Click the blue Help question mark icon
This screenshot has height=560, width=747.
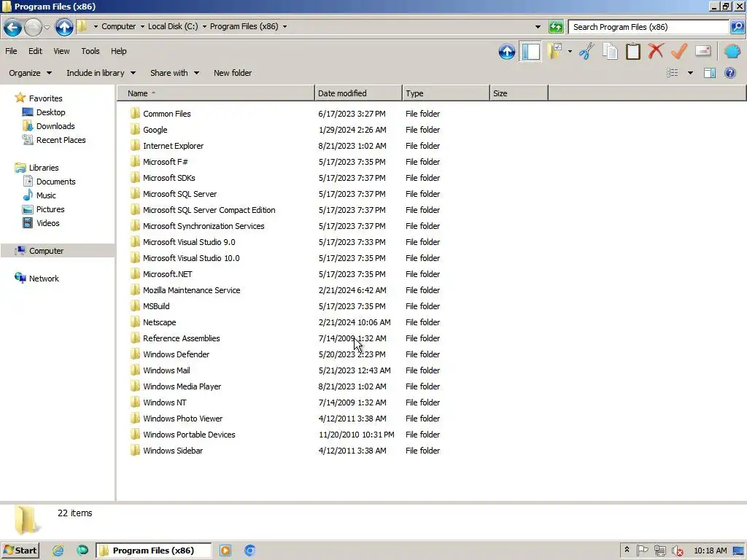(729, 73)
